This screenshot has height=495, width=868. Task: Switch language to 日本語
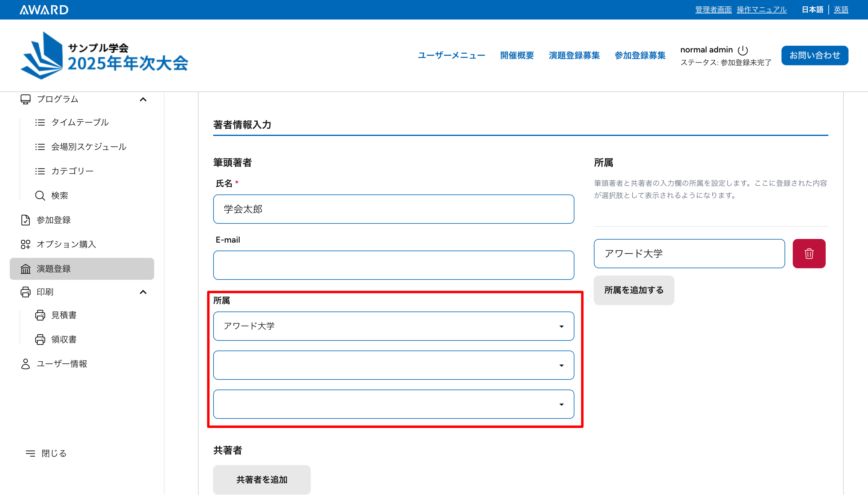pos(812,9)
